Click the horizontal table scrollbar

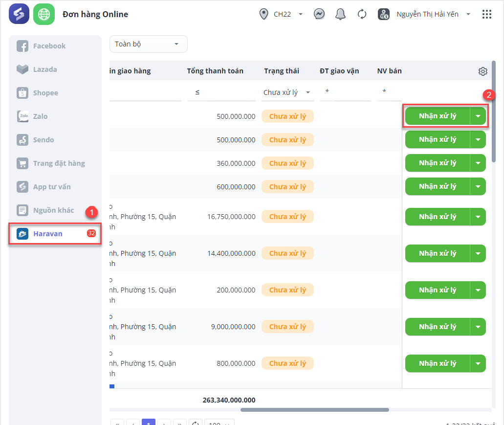click(x=314, y=410)
